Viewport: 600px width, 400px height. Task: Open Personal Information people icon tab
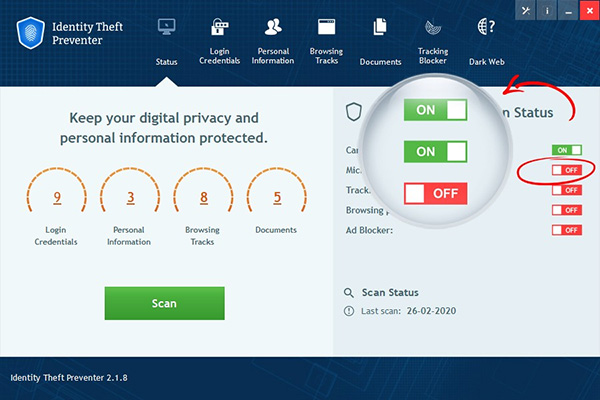pyautogui.click(x=273, y=41)
